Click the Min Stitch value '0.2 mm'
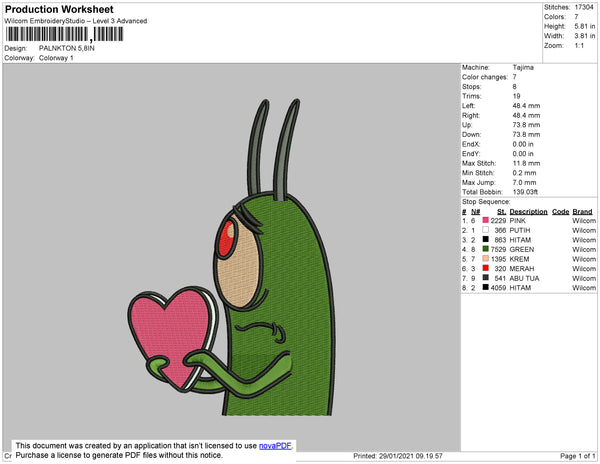This screenshot has height=464, width=600. 525,173
